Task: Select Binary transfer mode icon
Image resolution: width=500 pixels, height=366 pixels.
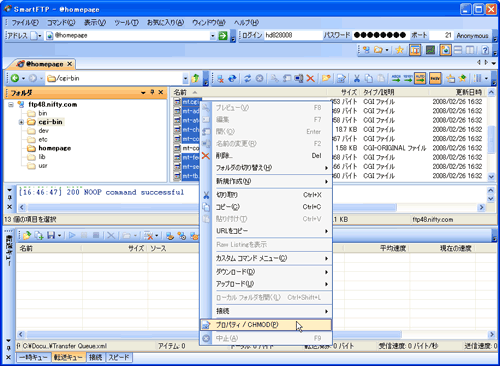Action: click(x=408, y=79)
